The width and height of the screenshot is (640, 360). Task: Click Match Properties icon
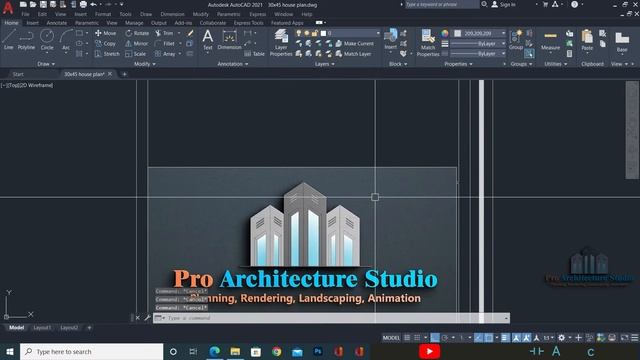[x=428, y=42]
